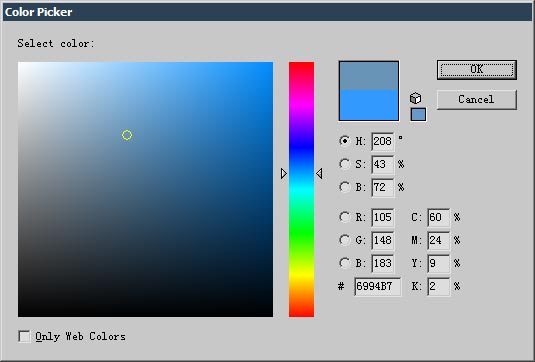Image resolution: width=535 pixels, height=362 pixels.
Task: Select the brightness B radio button
Action: [x=345, y=187]
